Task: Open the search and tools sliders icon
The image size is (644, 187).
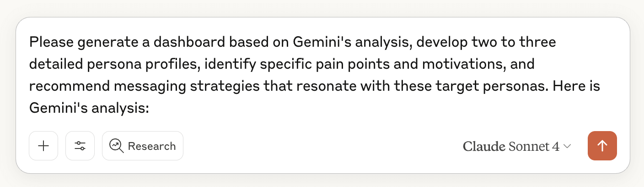Action: pyautogui.click(x=80, y=146)
